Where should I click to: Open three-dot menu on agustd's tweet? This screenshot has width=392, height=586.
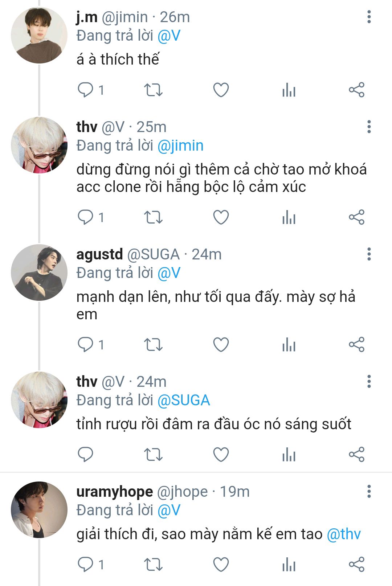tap(369, 254)
